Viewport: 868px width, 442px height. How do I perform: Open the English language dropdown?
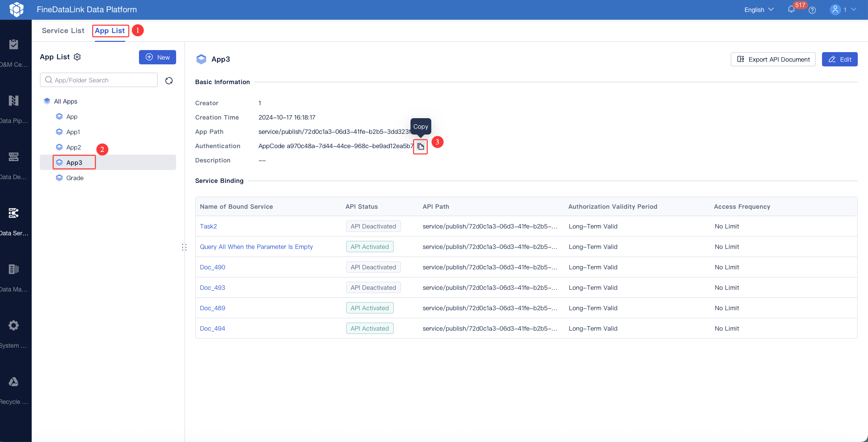(759, 10)
